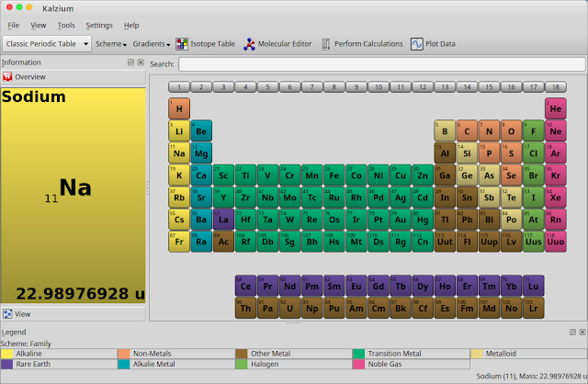Close the Information panel

coord(141,62)
